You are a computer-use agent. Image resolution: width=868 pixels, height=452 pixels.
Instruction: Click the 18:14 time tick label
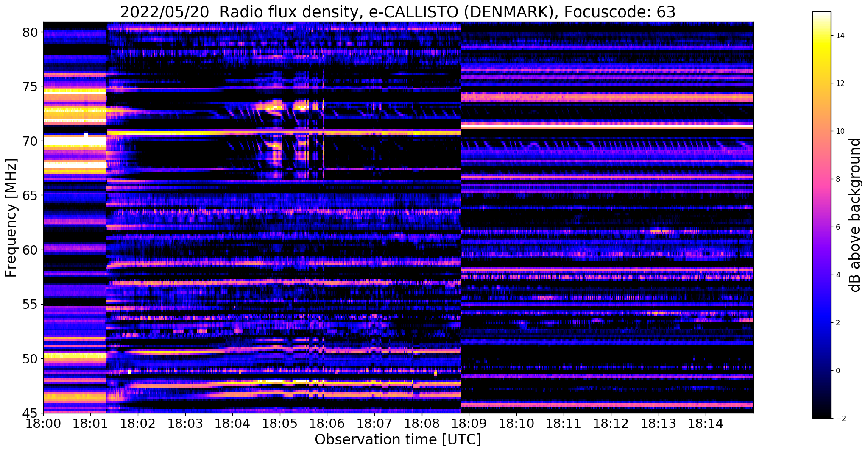tap(706, 423)
